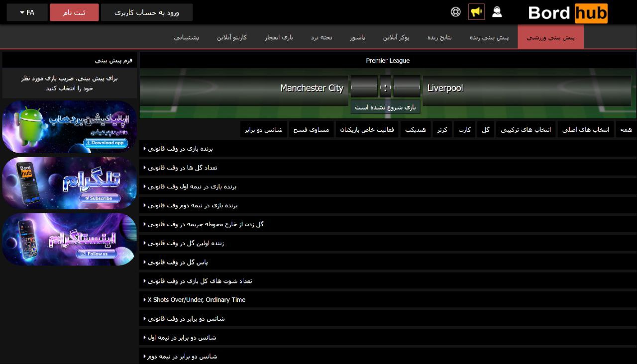This screenshot has width=637, height=364.
Task: Click the user profile icon
Action: [497, 12]
